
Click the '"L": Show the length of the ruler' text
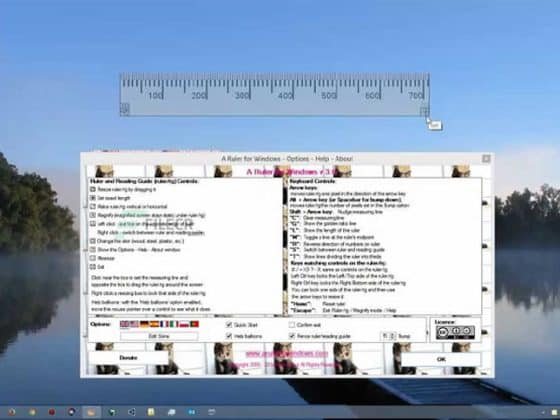pyautogui.click(x=325, y=230)
